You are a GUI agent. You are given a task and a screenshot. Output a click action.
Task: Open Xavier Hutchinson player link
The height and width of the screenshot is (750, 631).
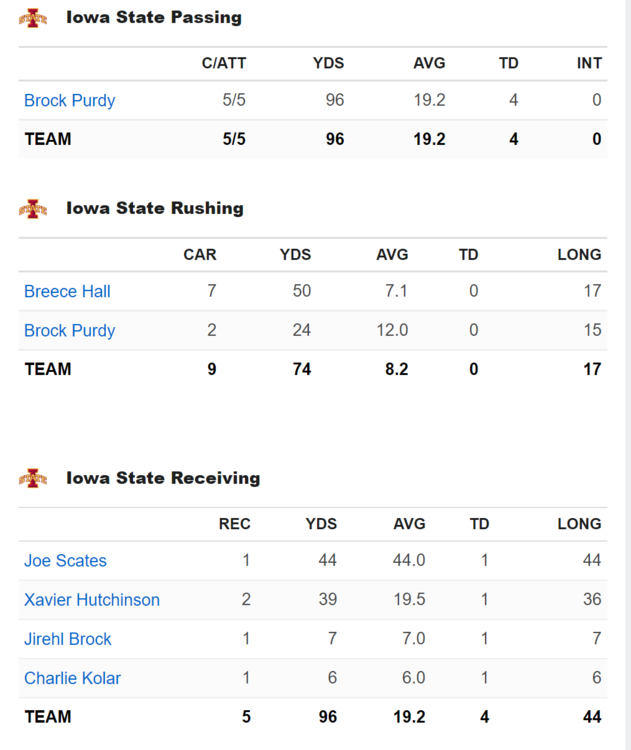92,600
